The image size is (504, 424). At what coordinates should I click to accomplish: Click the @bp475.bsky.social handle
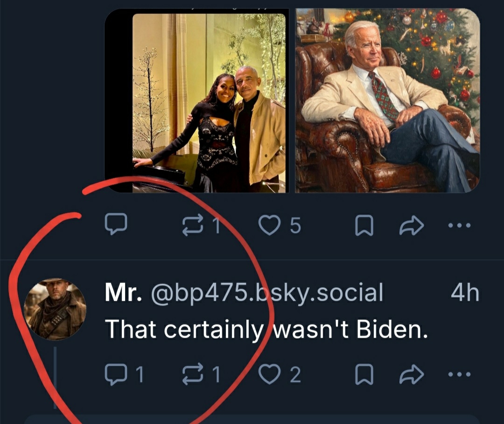(x=266, y=293)
